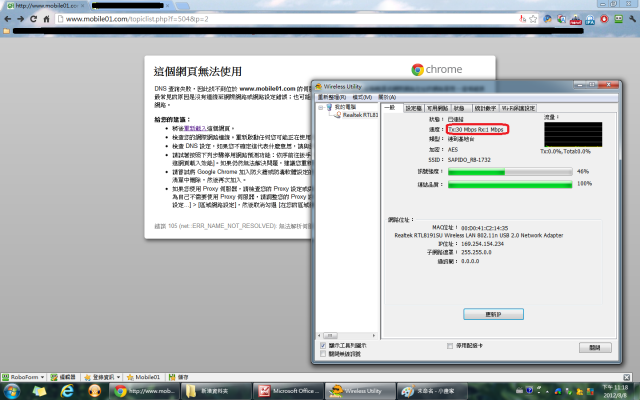
Task: Click the IP address 169.254.154.234
Action: coord(482,244)
